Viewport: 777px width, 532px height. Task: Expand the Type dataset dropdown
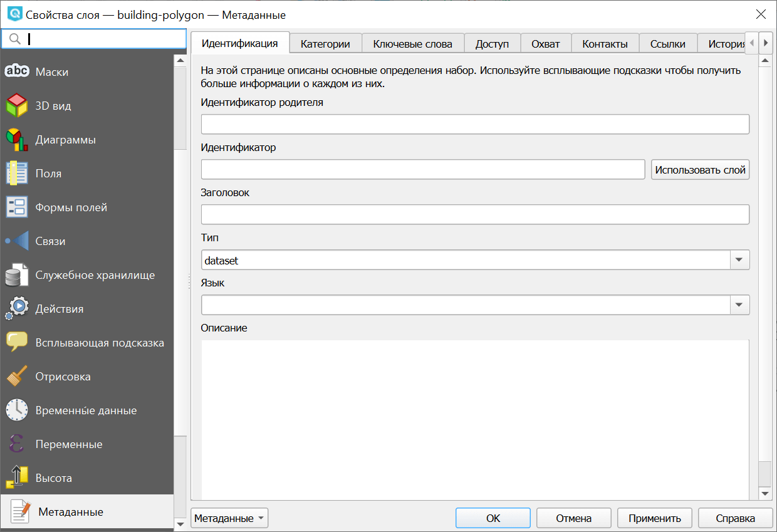[740, 260]
